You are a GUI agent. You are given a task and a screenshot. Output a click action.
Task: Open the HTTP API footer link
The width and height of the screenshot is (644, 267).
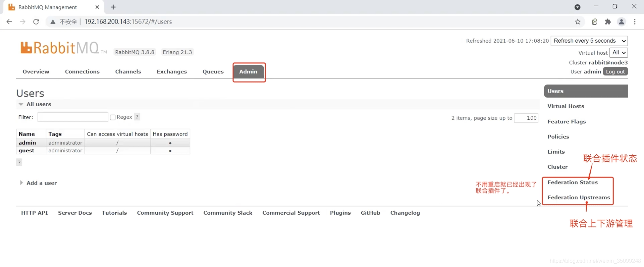click(34, 213)
